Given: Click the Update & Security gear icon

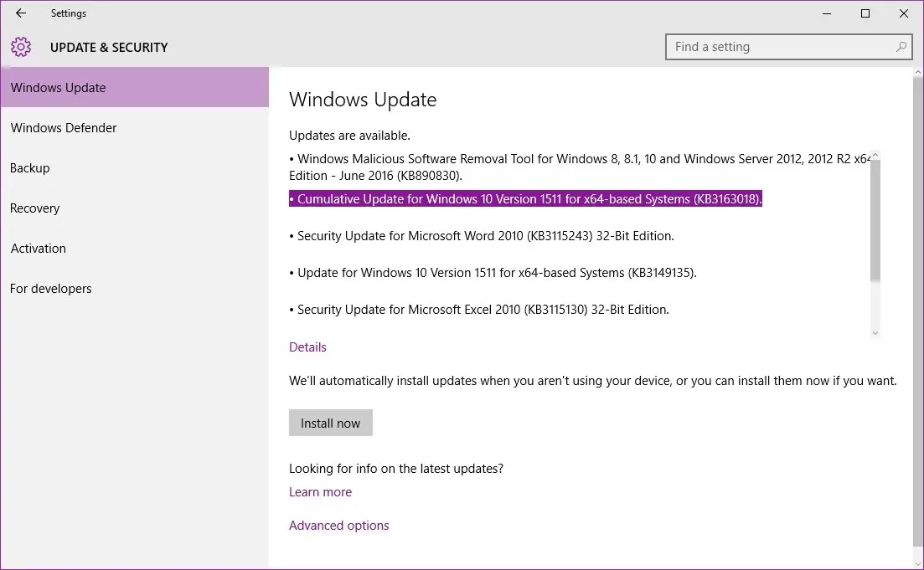Looking at the screenshot, I should [21, 47].
